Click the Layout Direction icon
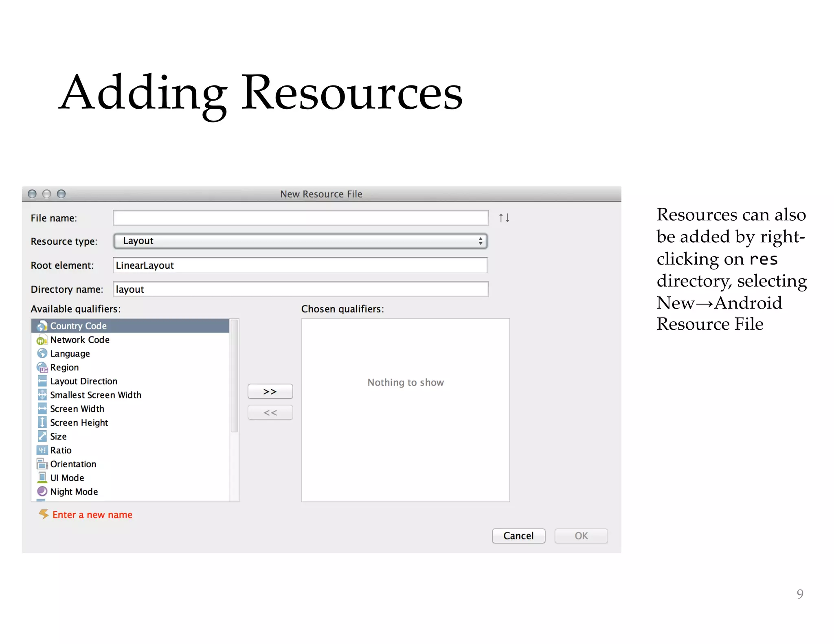834x644 pixels. (42, 381)
